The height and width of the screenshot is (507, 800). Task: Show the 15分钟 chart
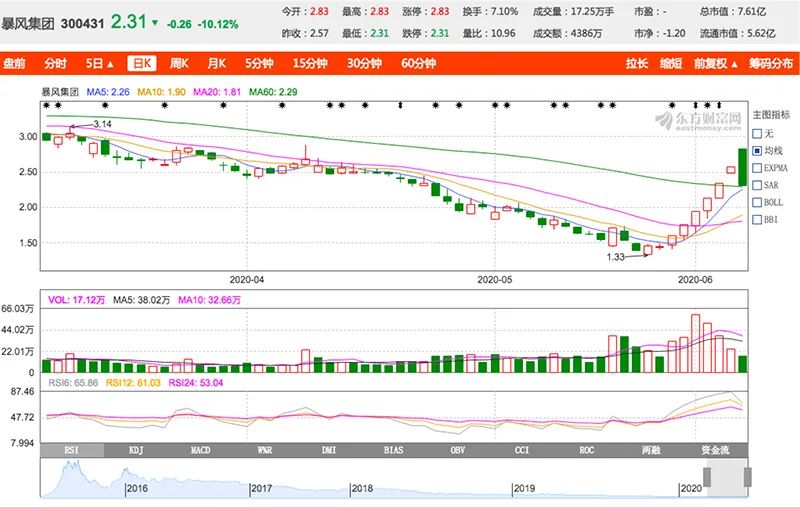(310, 63)
